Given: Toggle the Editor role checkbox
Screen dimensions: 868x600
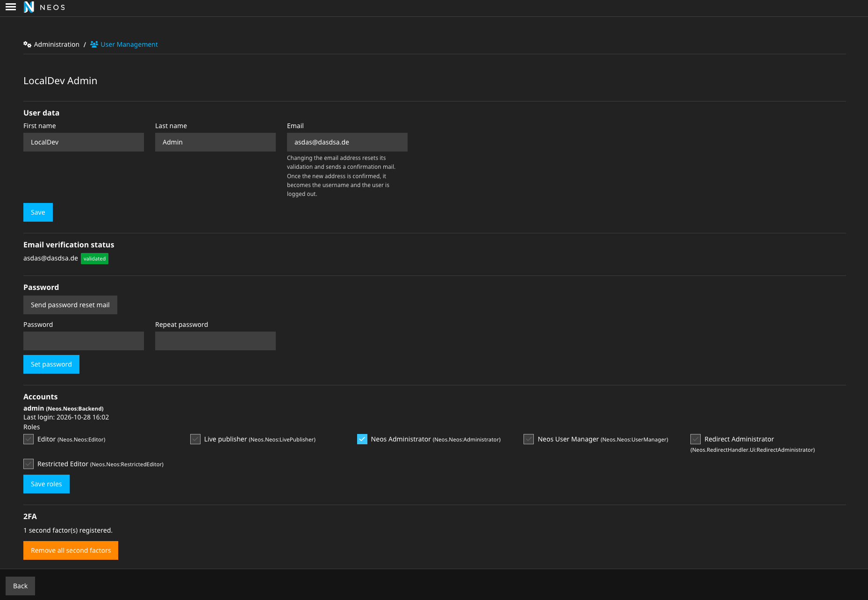Looking at the screenshot, I should [x=29, y=439].
